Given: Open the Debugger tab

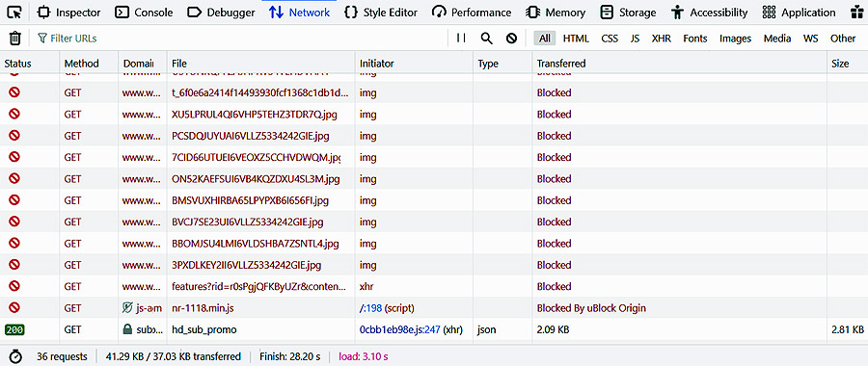Looking at the screenshot, I should click(x=221, y=13).
